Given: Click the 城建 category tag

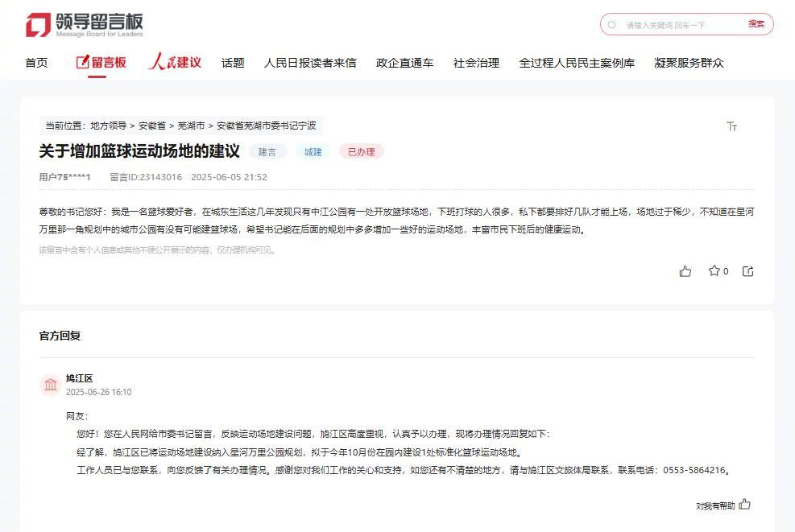Looking at the screenshot, I should coord(313,152).
